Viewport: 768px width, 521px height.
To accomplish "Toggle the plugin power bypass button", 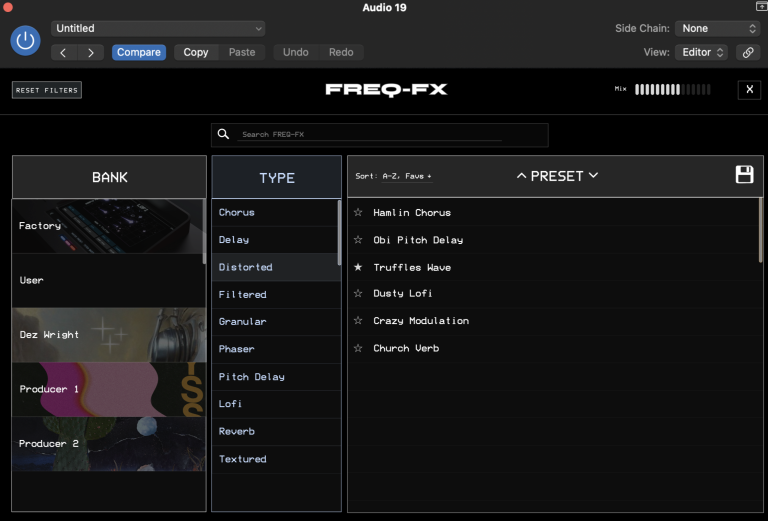I will [x=25, y=40].
